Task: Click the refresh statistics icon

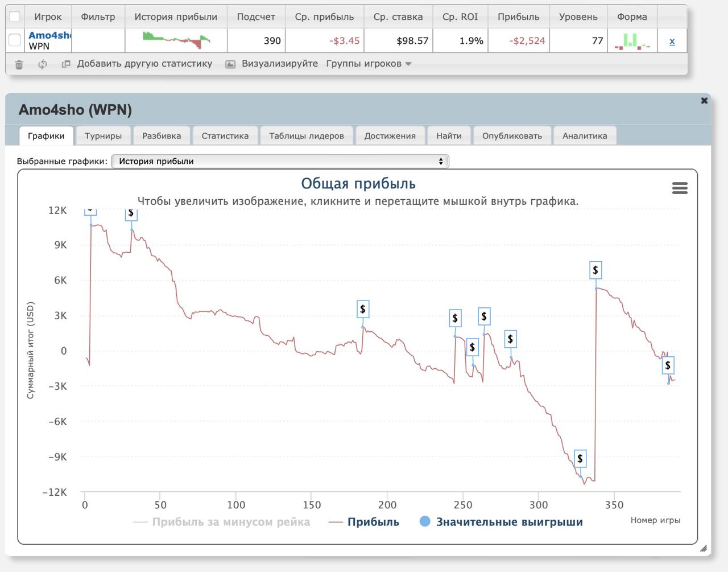Action: point(43,64)
